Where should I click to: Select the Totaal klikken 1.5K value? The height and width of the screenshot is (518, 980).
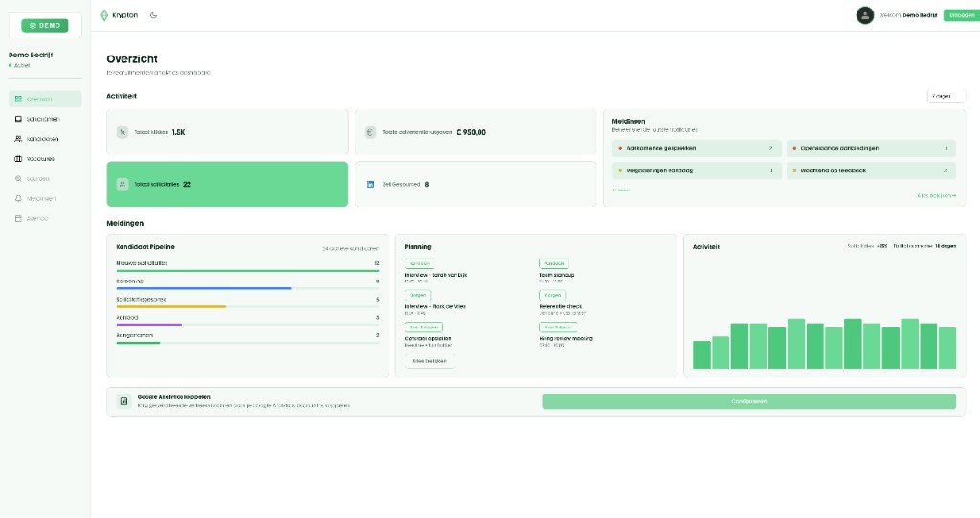coord(178,132)
